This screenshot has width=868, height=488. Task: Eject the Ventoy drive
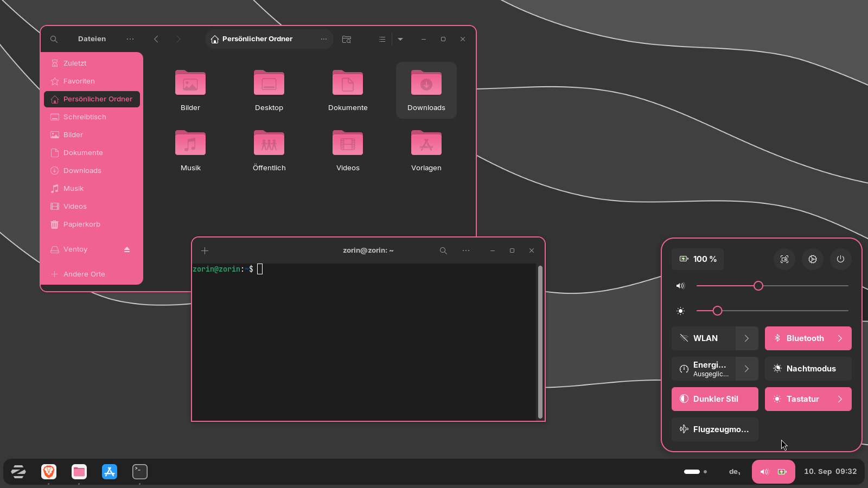pos(127,249)
